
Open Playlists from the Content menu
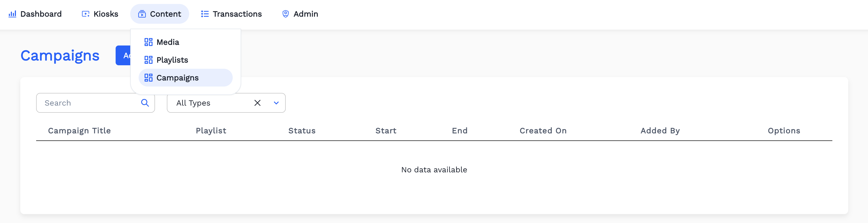(172, 60)
